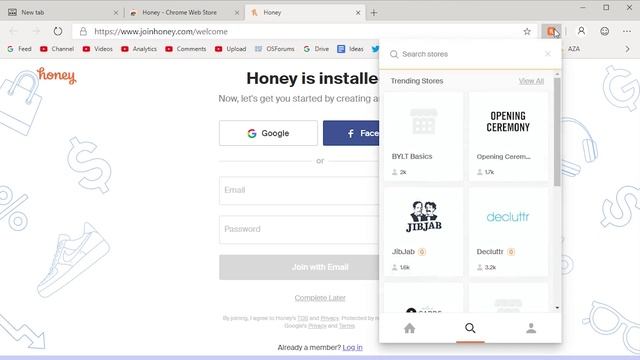Viewport: 640px width, 360px height.
Task: Click the Honey extension icon in toolbar
Action: coord(551,31)
